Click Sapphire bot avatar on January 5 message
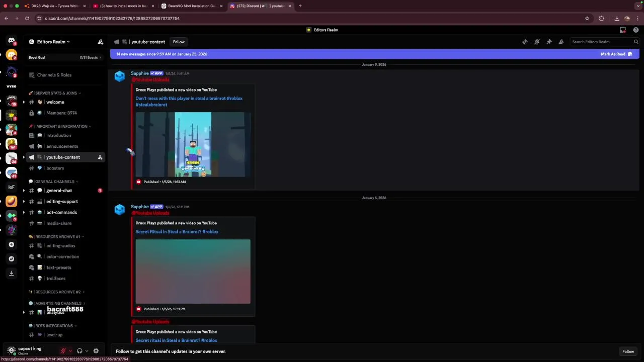The height and width of the screenshot is (362, 644). coord(120,76)
